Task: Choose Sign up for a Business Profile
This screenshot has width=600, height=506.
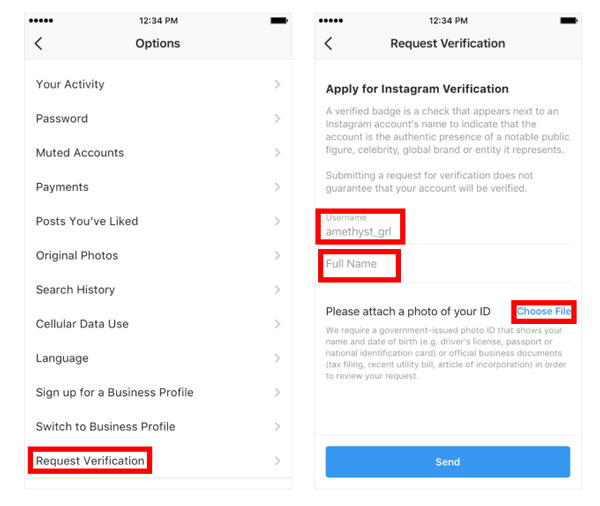Action: [158, 392]
